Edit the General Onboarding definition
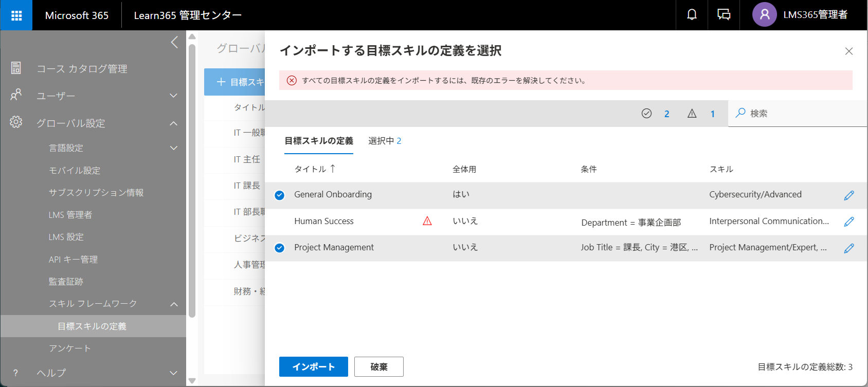Image resolution: width=868 pixels, height=387 pixels. coord(849,195)
